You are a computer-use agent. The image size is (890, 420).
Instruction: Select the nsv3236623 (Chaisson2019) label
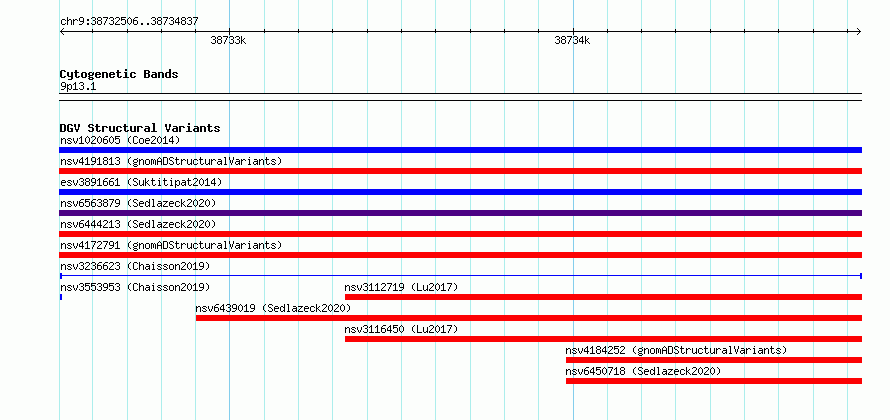135,266
